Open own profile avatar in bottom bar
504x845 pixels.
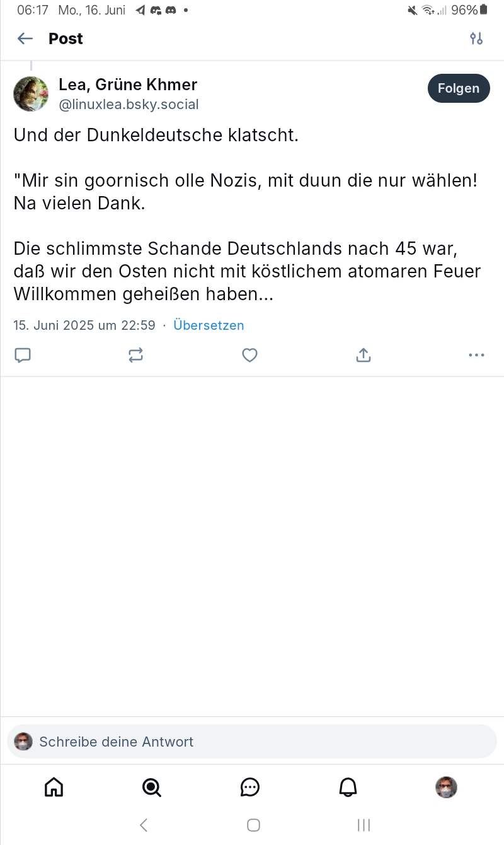(446, 787)
